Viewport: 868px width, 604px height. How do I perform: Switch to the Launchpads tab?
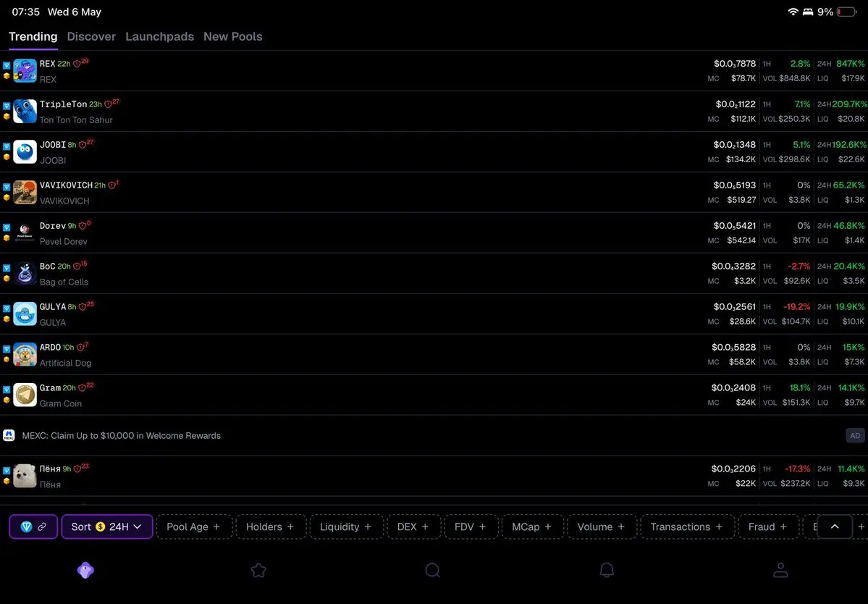(159, 36)
